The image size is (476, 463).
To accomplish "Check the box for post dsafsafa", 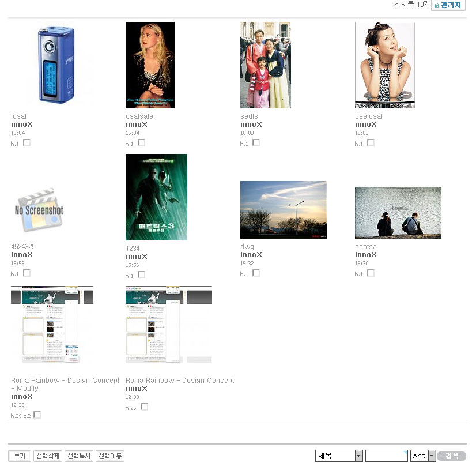I will point(141,142).
